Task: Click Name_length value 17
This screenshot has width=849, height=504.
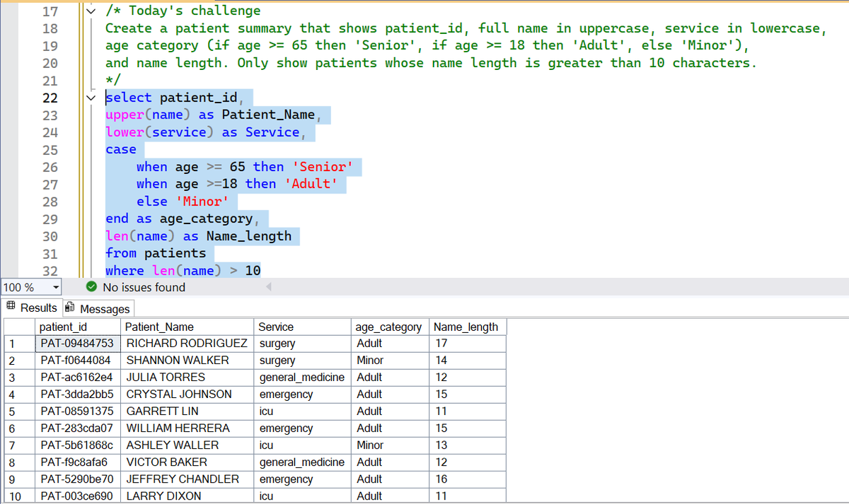Action: 468,344
